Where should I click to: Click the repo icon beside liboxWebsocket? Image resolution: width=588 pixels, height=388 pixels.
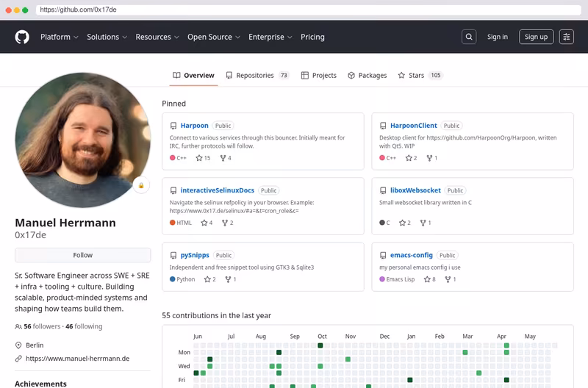(x=383, y=190)
